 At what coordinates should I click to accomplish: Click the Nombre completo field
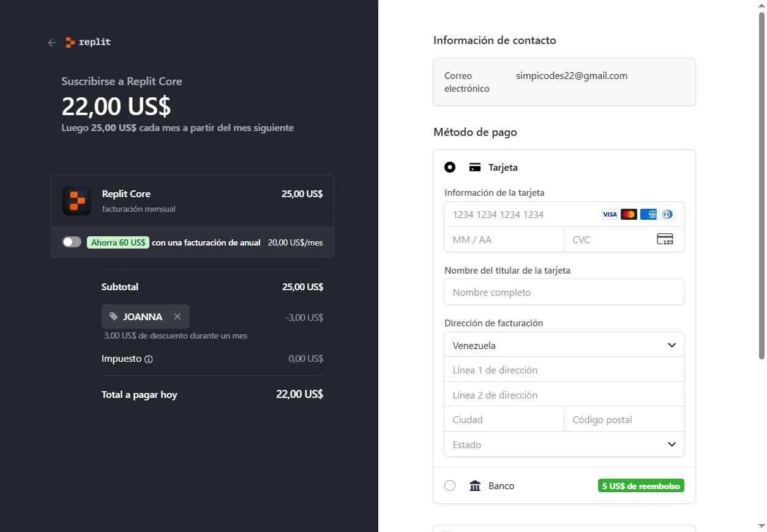click(x=564, y=292)
